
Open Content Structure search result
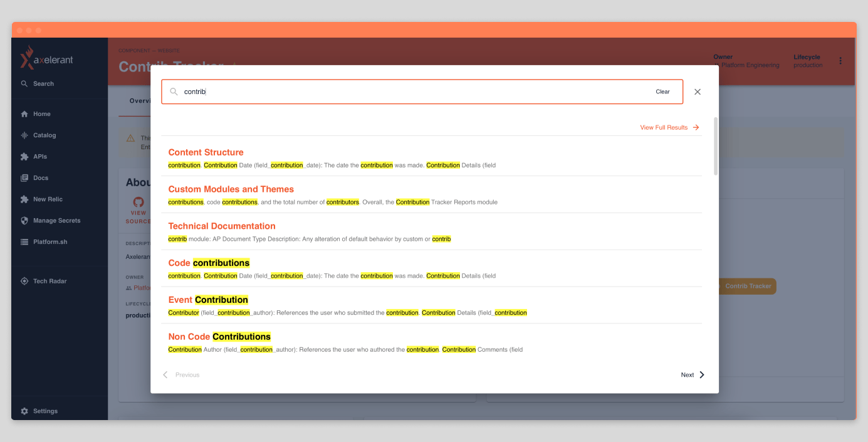tap(206, 152)
